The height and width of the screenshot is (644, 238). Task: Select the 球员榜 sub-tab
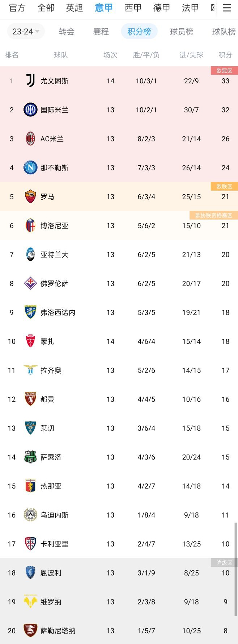click(x=182, y=32)
